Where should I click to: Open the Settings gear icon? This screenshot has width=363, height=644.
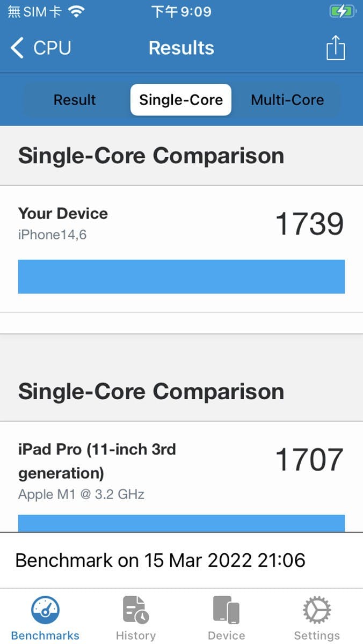[317, 610]
